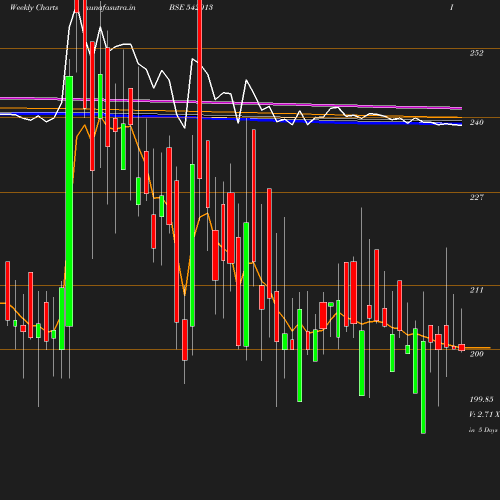Select the tall green candle spanning 200 to 240
Screen dimensions: 500x500
click(69, 201)
